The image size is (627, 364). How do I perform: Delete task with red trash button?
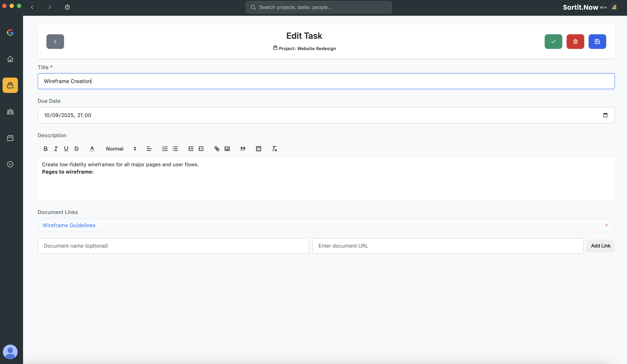[x=575, y=42]
